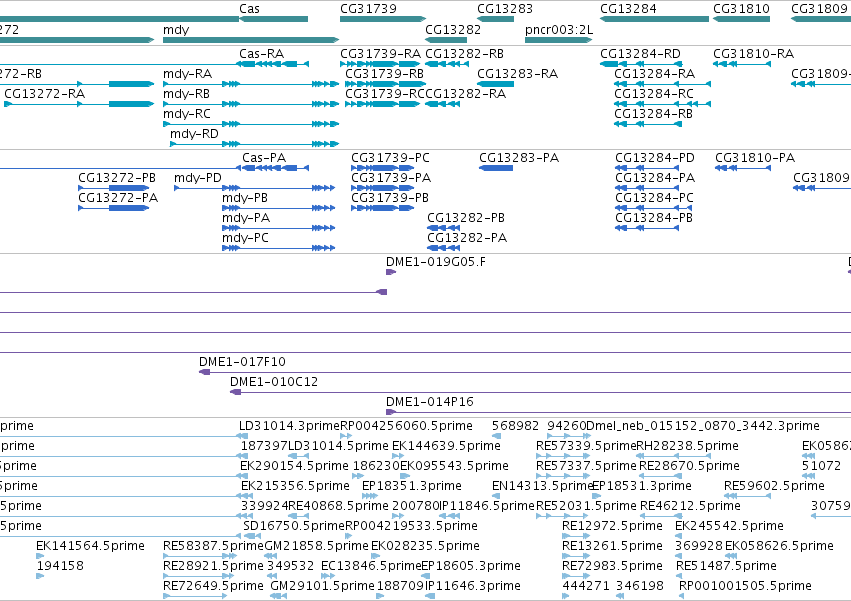
Task: Select transcript CG13284-RD
Action: [x=640, y=54]
